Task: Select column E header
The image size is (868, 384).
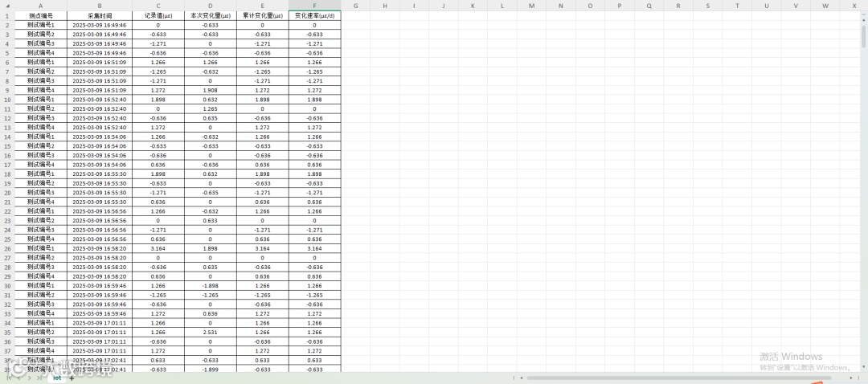Action: click(262, 6)
